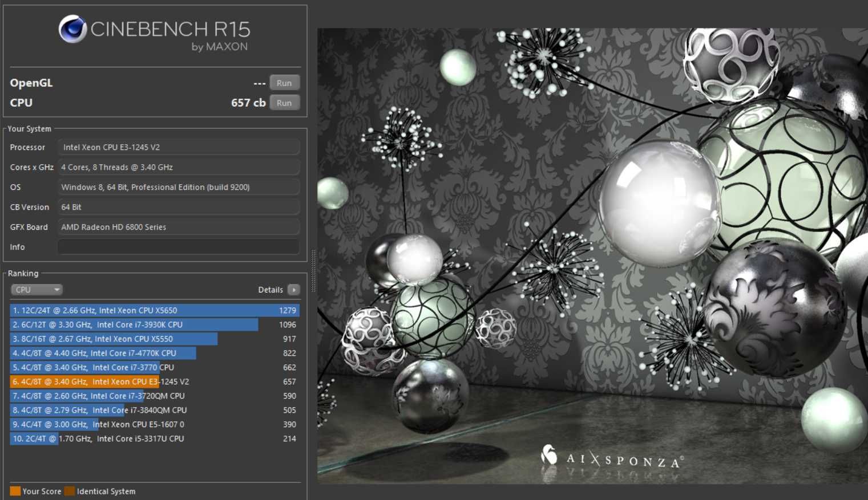This screenshot has height=500, width=868.
Task: Click the CPU score 657 cb
Action: (x=248, y=103)
